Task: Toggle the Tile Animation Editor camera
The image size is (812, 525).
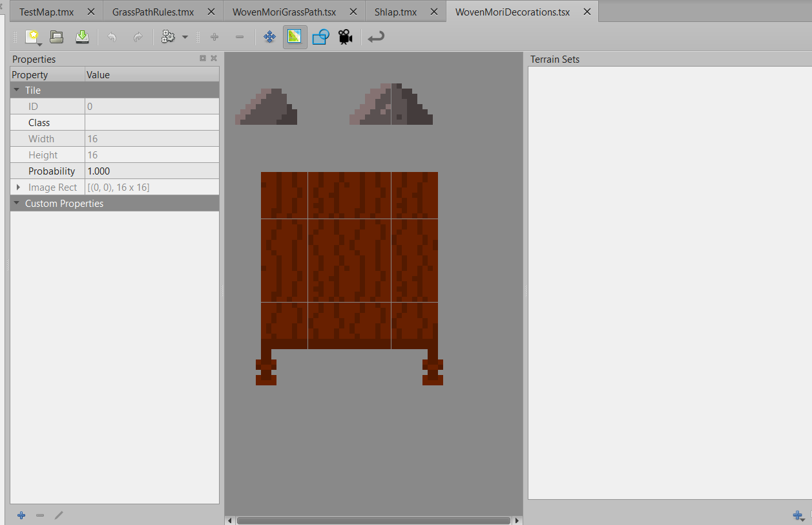Action: pyautogui.click(x=345, y=37)
